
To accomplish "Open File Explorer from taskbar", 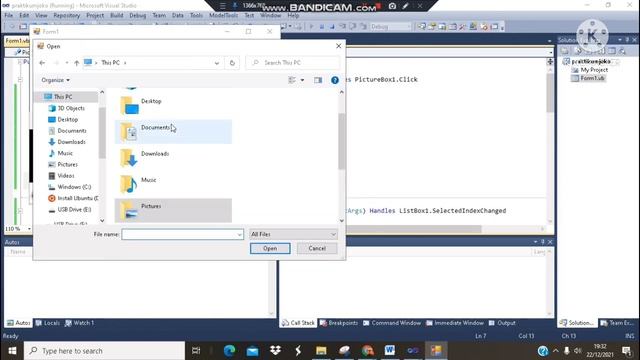I will (321, 351).
